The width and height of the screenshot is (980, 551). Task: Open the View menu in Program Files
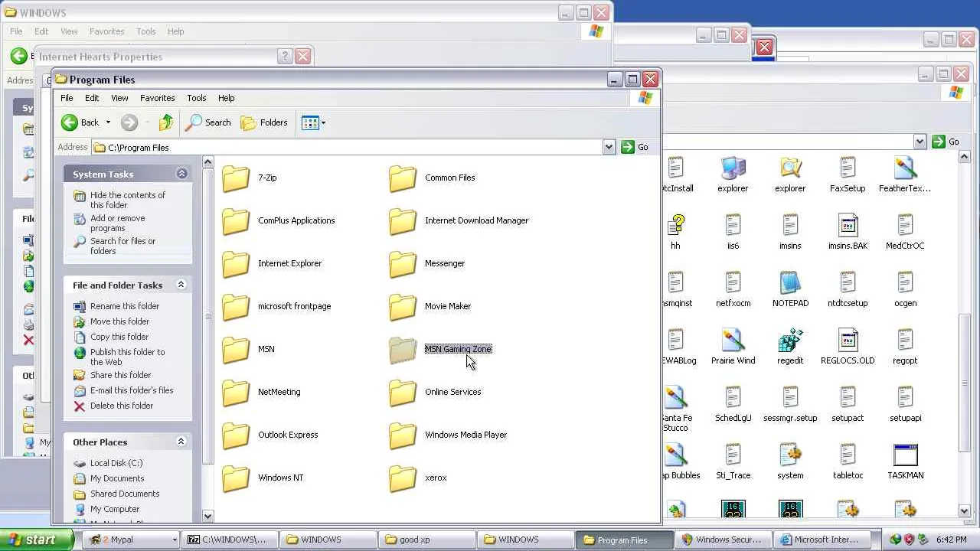point(119,98)
